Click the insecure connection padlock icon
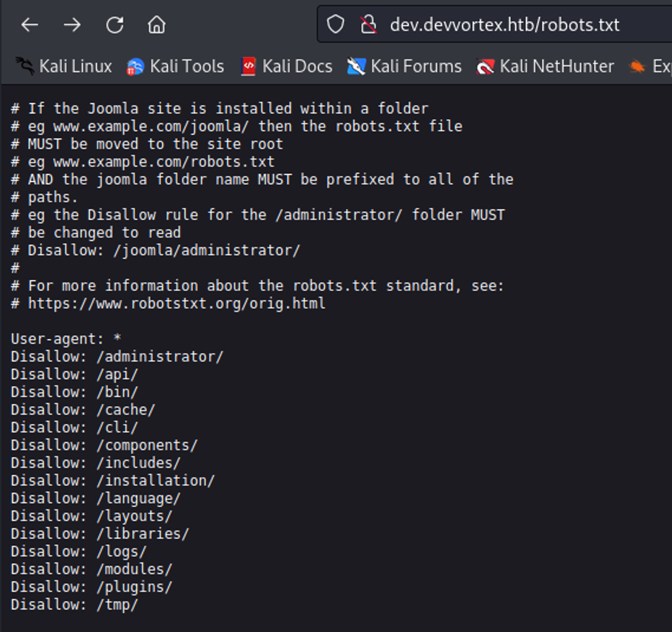This screenshot has height=632, width=672. click(x=368, y=24)
